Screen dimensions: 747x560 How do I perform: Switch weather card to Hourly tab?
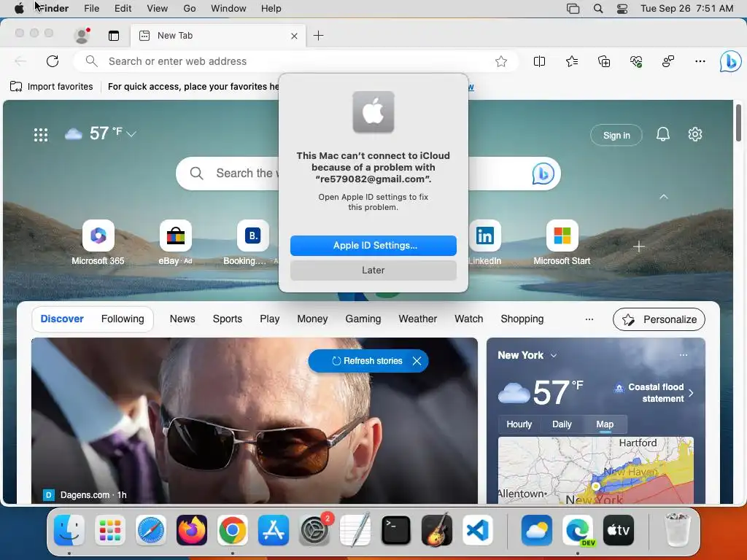[x=519, y=424]
